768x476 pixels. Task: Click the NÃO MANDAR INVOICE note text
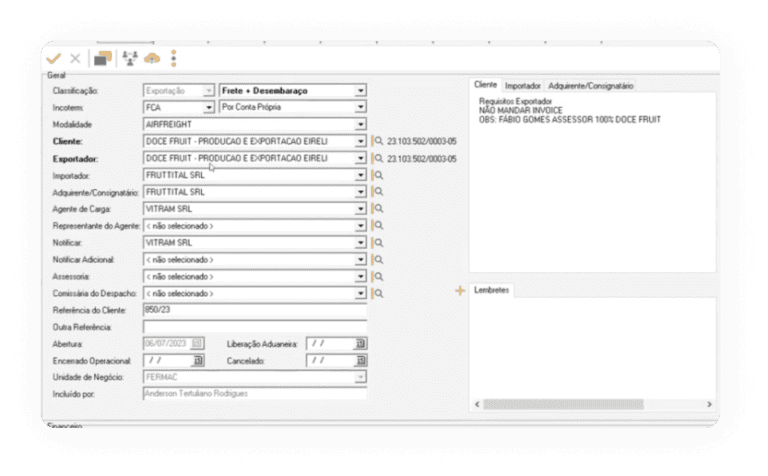click(520, 111)
